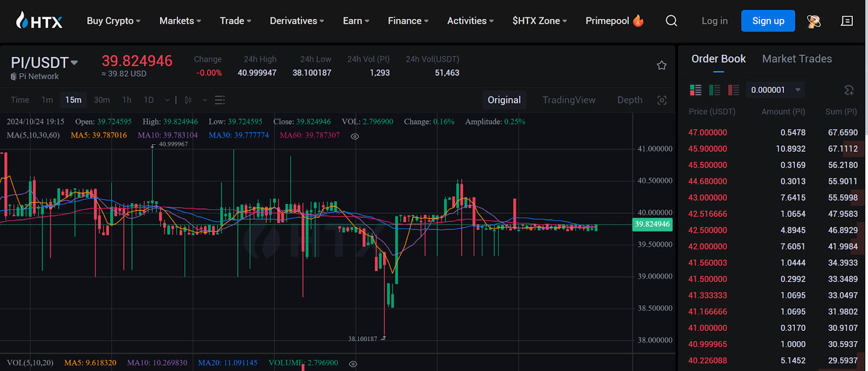
Task: Show buy orders only in order book
Action: click(714, 90)
